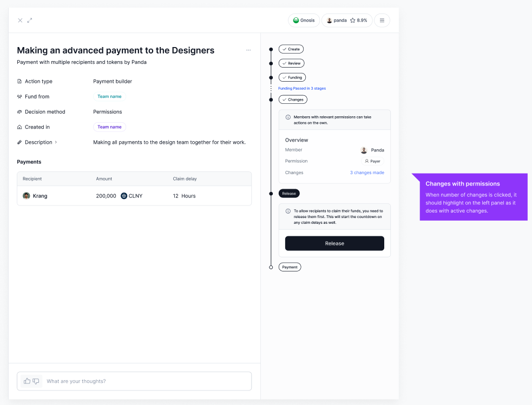Open the hamburger menu button

pos(382,21)
